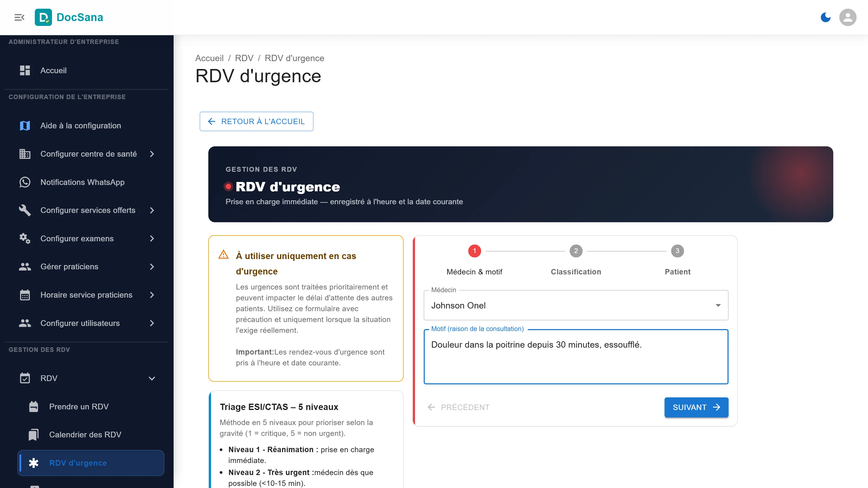
Task: Click the Configurer centre de santé building icon
Action: coord(25,154)
